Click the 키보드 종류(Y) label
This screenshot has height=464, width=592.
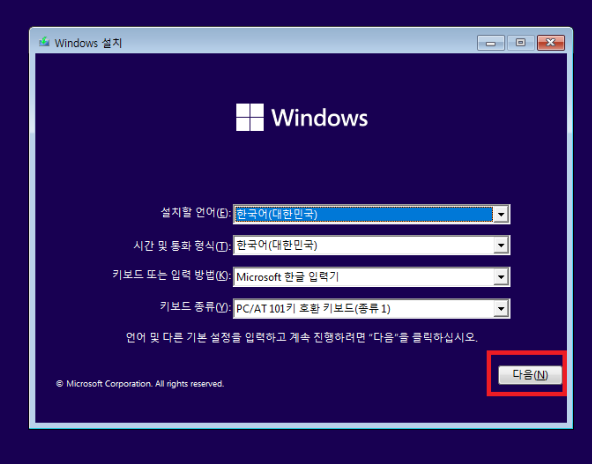click(195, 306)
